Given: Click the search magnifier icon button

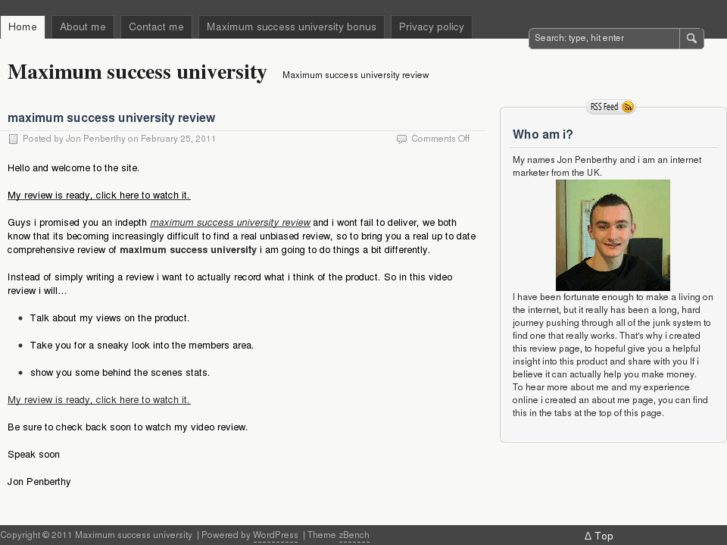Looking at the screenshot, I should pyautogui.click(x=691, y=38).
